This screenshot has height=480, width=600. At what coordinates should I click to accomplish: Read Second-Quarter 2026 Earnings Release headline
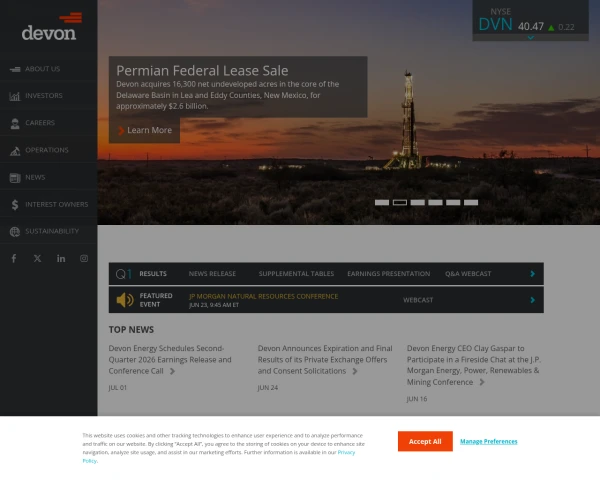tap(170, 360)
